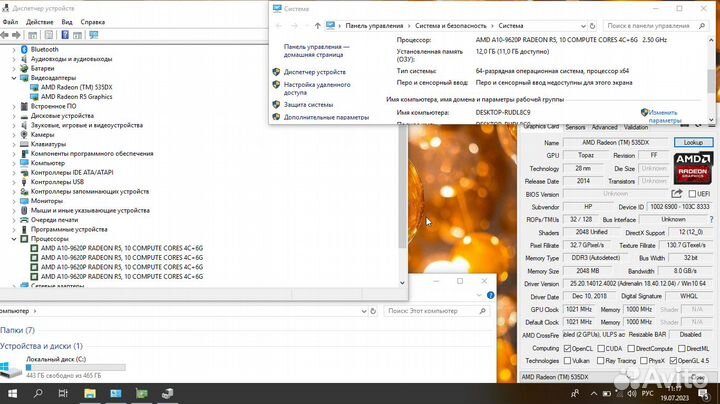Toggle the Vulkan checkbox in GPU-Z
720x404 pixels.
(567, 361)
